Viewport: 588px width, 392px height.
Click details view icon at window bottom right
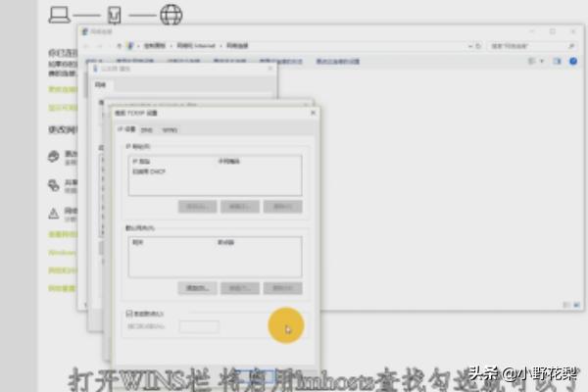coord(566,305)
